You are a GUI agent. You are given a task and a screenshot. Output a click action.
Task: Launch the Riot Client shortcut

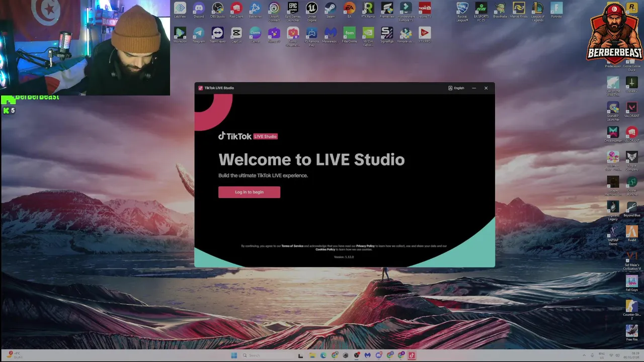click(x=236, y=10)
